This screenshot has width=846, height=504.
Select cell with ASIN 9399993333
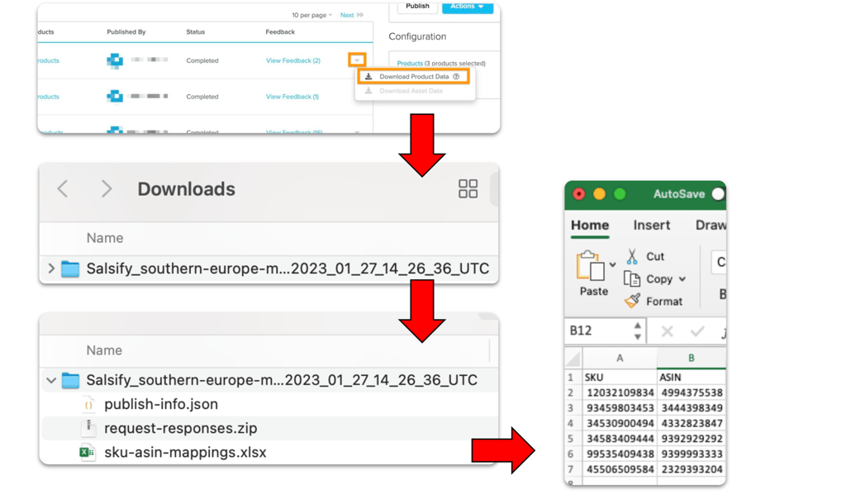(x=692, y=454)
